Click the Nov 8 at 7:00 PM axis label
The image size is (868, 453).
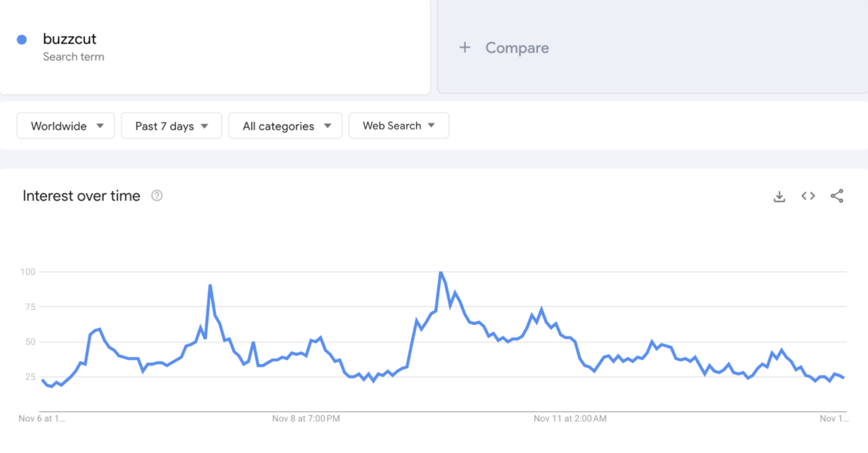[x=306, y=419]
